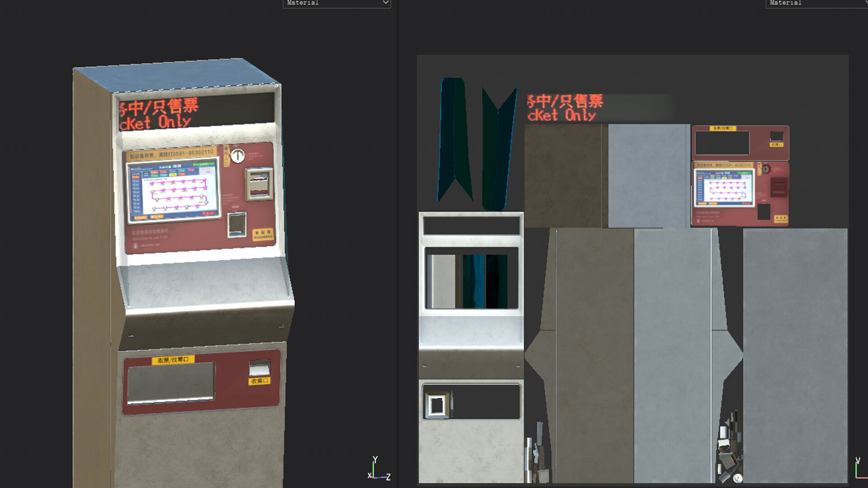This screenshot has width=868, height=488.
Task: Click the axis gizmo in the 2D view
Action: point(861,468)
